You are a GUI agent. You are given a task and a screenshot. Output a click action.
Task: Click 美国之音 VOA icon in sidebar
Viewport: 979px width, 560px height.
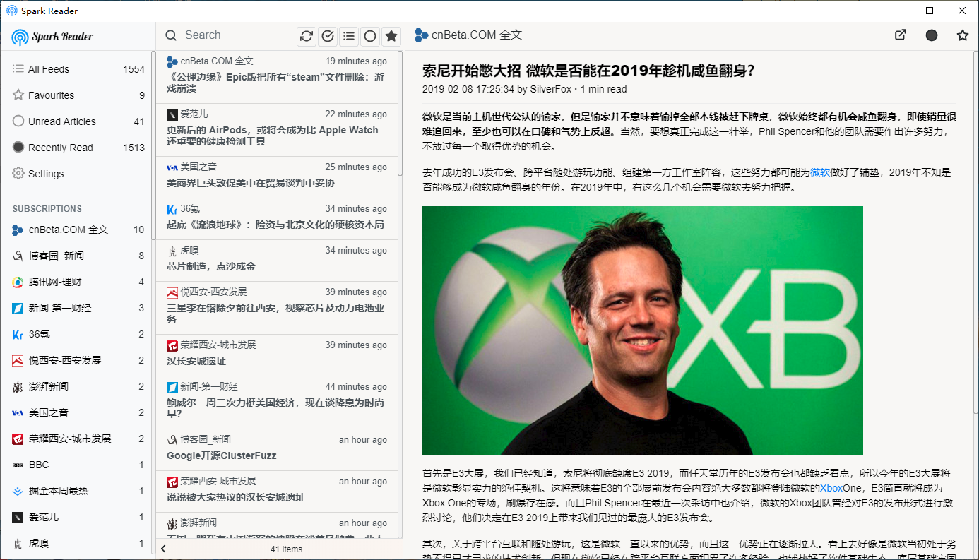tap(18, 412)
